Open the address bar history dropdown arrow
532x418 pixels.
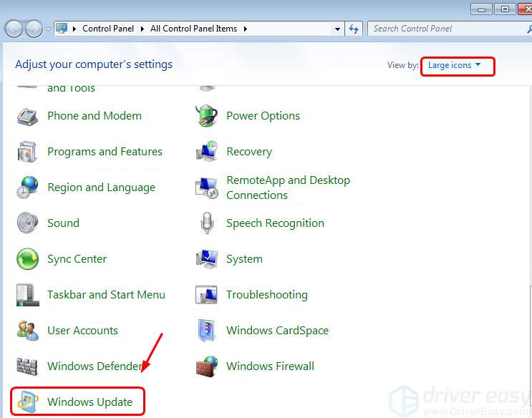point(338,29)
